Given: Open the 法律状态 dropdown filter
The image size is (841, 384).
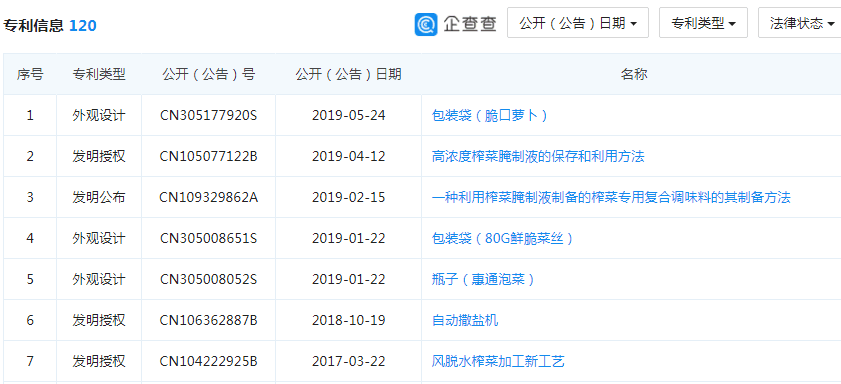Looking at the screenshot, I should [801, 23].
